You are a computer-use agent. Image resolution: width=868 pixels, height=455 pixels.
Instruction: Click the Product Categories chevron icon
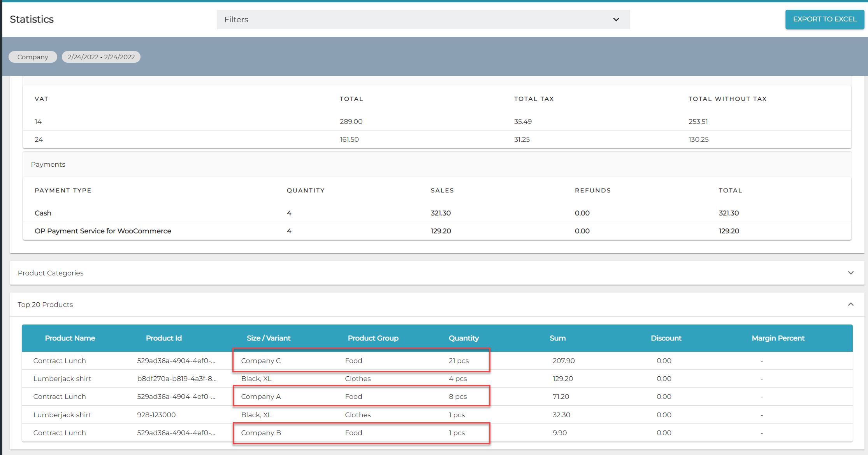pos(850,273)
